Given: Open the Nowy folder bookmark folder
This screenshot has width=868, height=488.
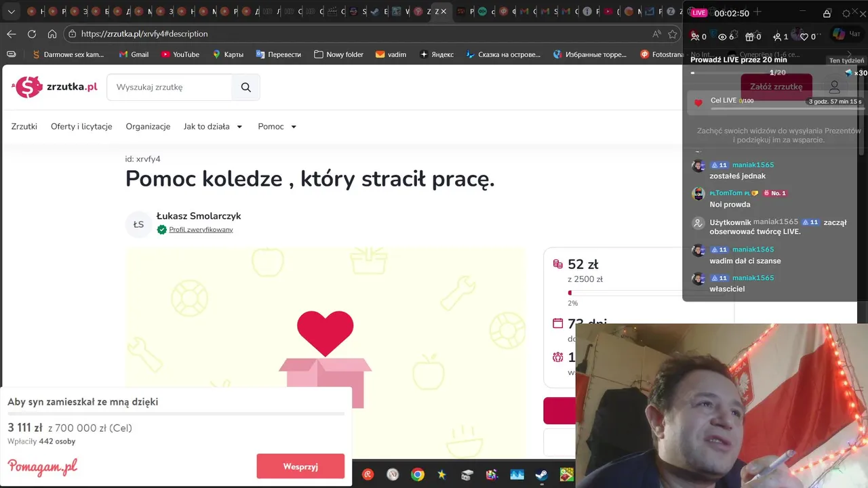Looking at the screenshot, I should (x=338, y=54).
